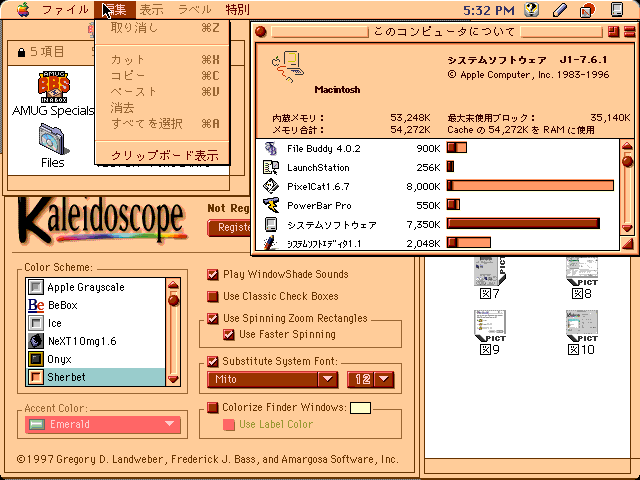The width and height of the screenshot is (640, 480).
Task: Click the Colorize Finder Windows color swatch
Action: click(360, 408)
